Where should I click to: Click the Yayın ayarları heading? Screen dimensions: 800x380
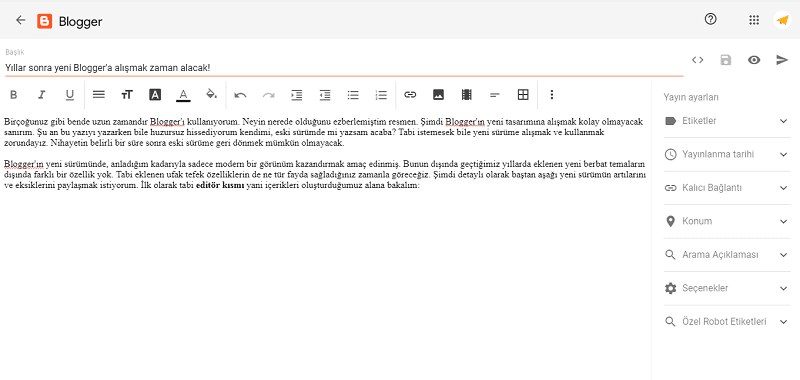(x=691, y=97)
